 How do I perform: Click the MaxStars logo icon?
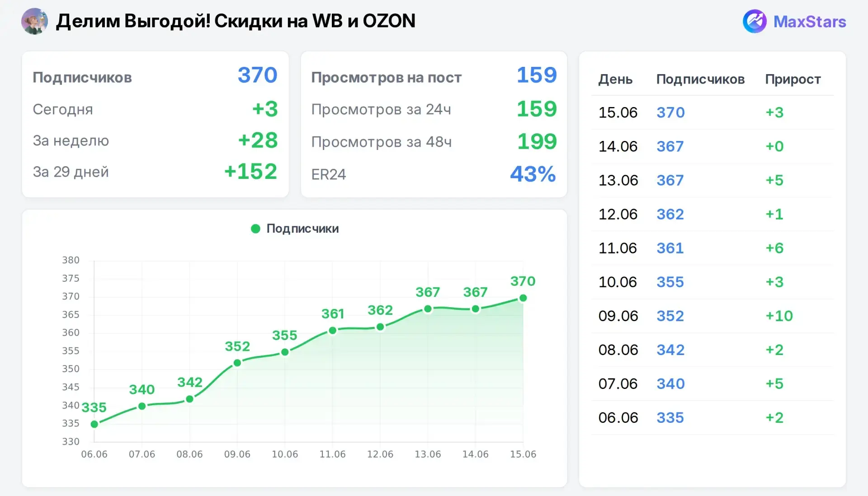click(755, 21)
